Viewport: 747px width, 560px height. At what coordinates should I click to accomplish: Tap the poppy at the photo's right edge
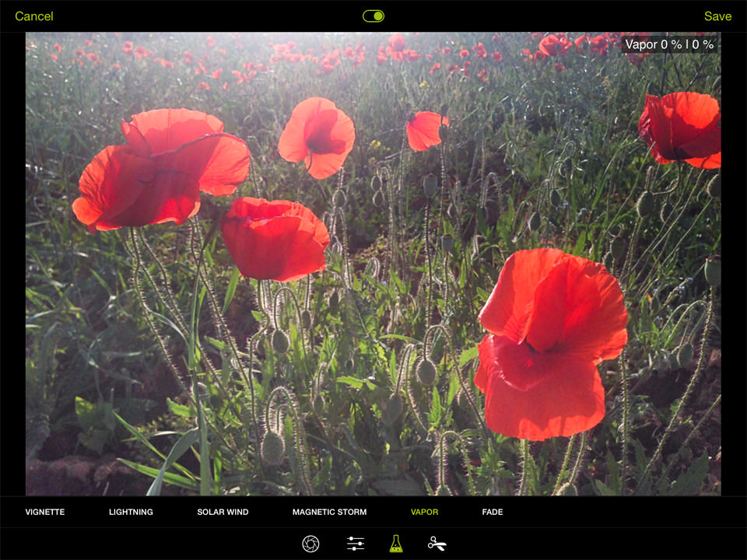[x=681, y=128]
